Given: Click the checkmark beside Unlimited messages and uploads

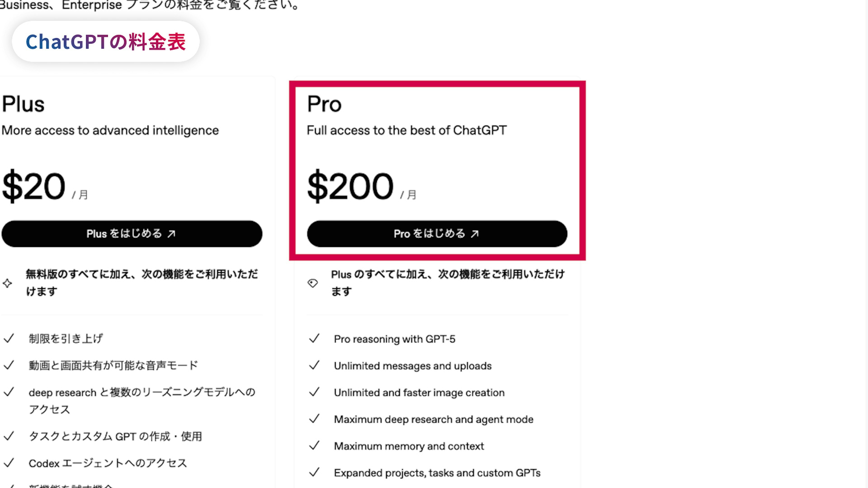Looking at the screenshot, I should [314, 365].
